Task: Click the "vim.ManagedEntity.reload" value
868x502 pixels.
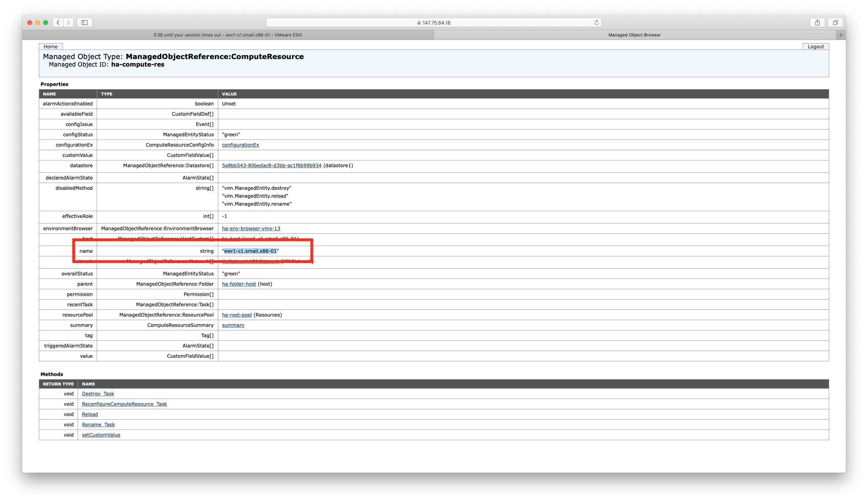Action: 255,196
